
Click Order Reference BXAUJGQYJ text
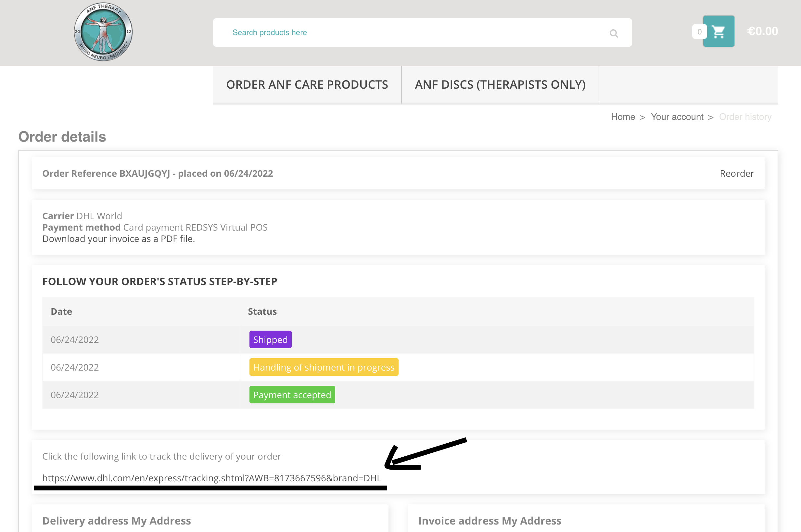point(158,173)
